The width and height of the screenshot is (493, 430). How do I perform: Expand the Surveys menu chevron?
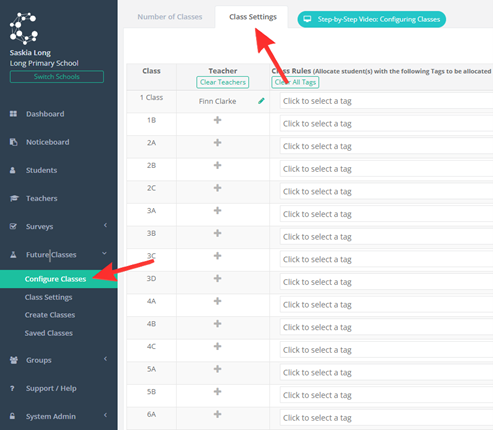[x=105, y=225]
